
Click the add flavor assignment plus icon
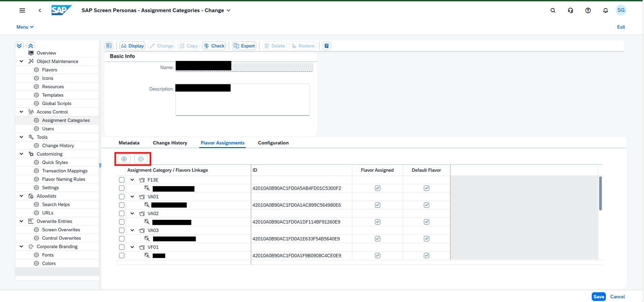coord(124,159)
